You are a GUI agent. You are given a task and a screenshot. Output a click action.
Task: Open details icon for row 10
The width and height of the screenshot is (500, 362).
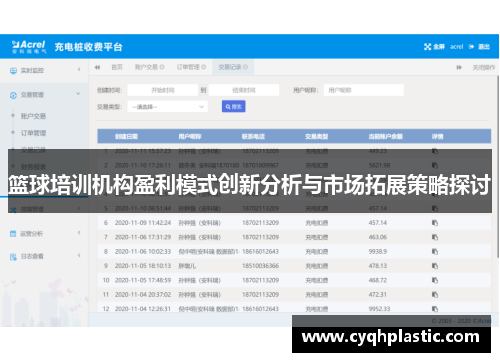pos(435,280)
